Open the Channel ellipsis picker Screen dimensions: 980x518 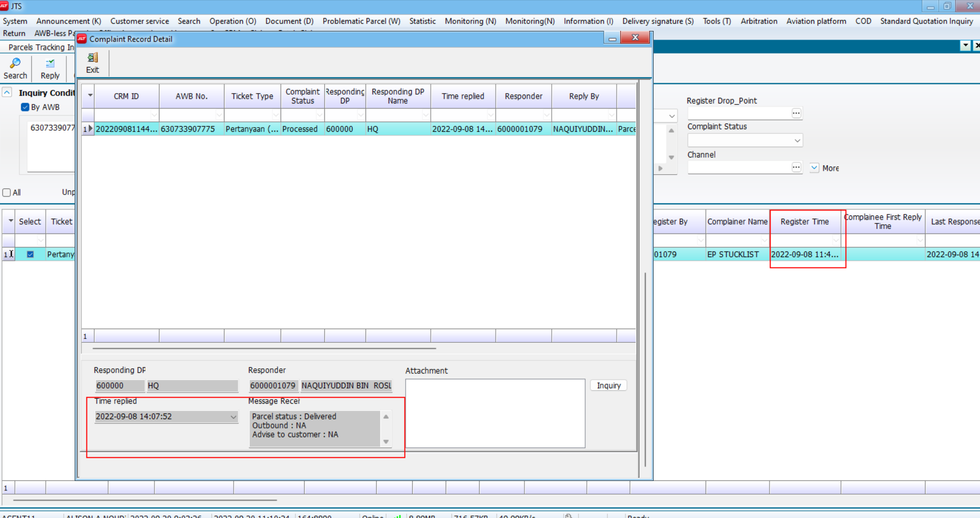click(x=796, y=167)
